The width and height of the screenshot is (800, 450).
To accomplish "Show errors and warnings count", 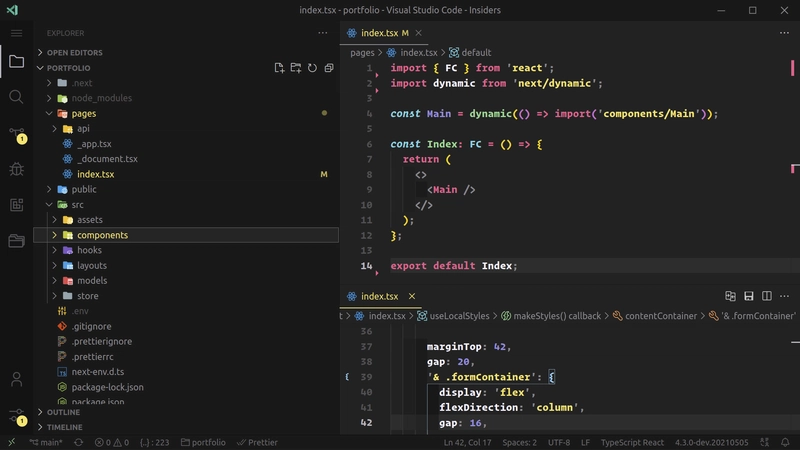I will pos(112,442).
